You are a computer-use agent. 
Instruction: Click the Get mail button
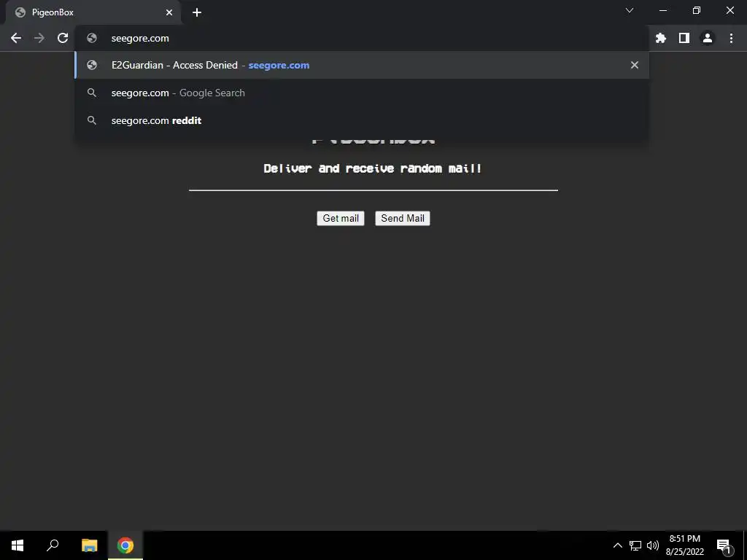click(341, 218)
